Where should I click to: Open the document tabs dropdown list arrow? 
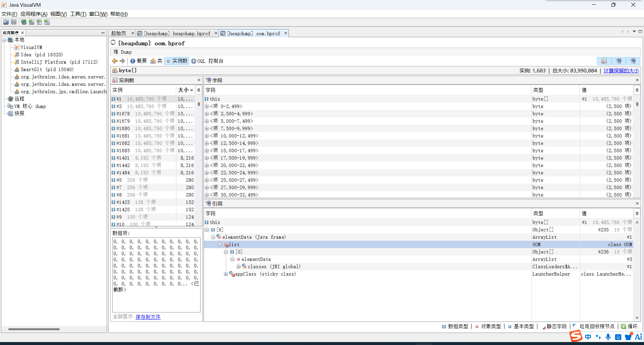[x=634, y=32]
